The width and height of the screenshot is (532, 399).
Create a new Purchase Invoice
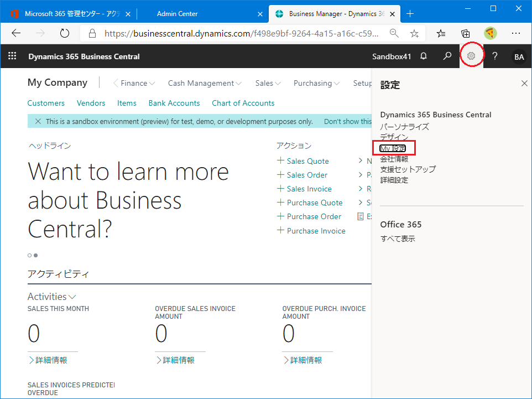(311, 231)
